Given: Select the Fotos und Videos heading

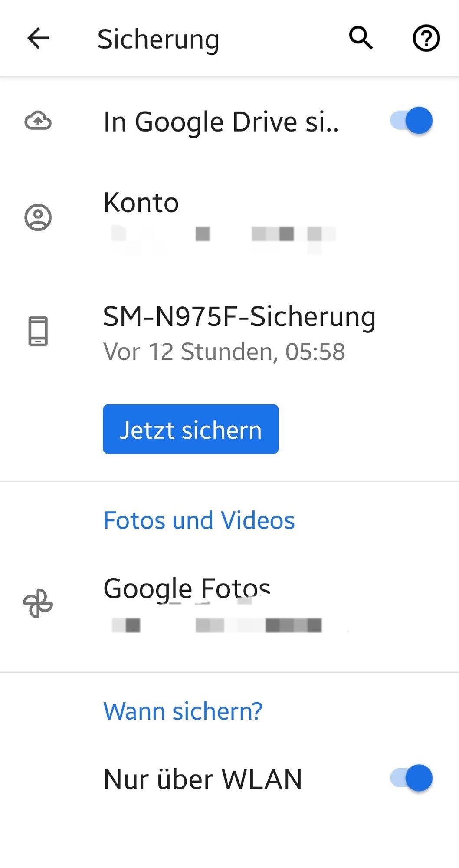Looking at the screenshot, I should point(199,520).
